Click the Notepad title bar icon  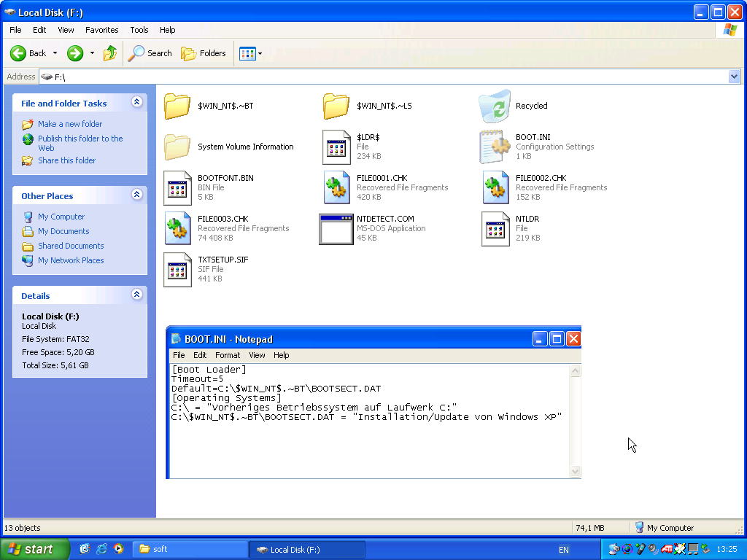[177, 339]
